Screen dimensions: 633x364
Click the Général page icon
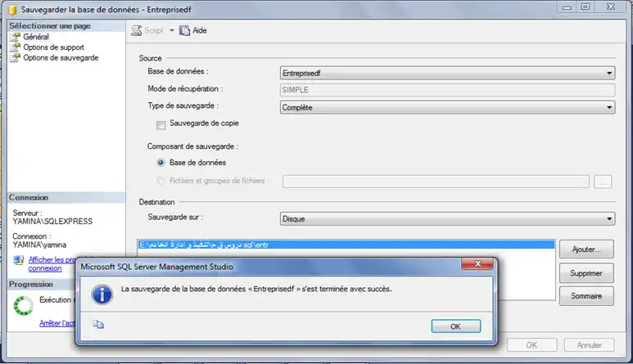[x=16, y=37]
